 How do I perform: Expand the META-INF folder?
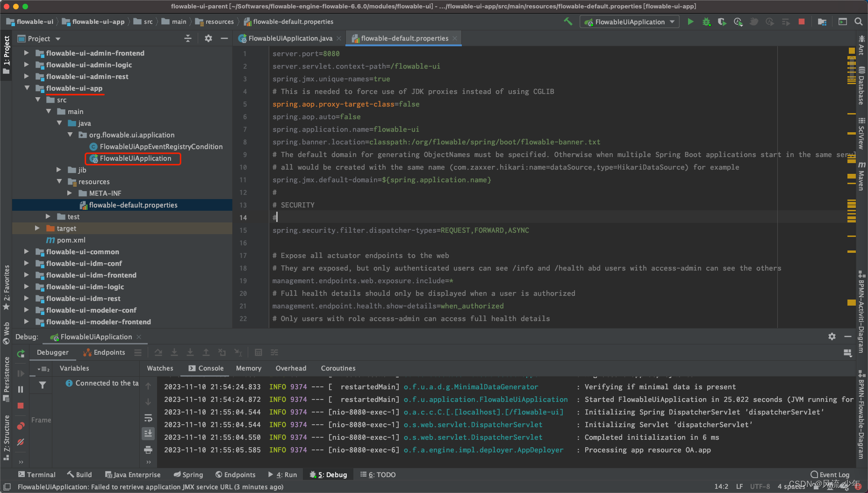point(70,193)
